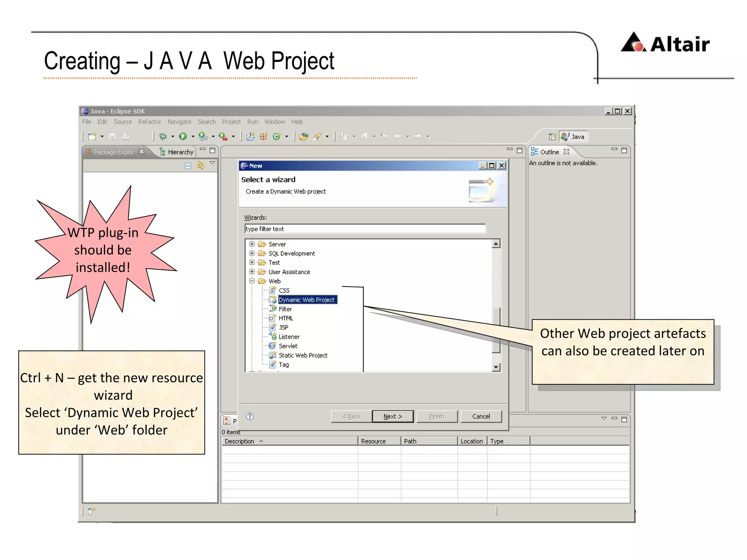The height and width of the screenshot is (560, 747).
Task: Sort by the Description column header
Action: (x=290, y=441)
